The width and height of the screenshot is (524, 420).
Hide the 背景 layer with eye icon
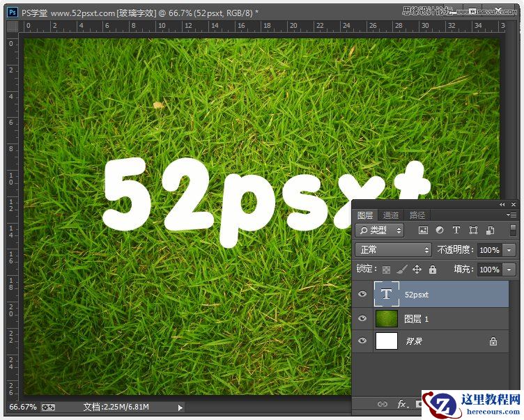tap(362, 341)
